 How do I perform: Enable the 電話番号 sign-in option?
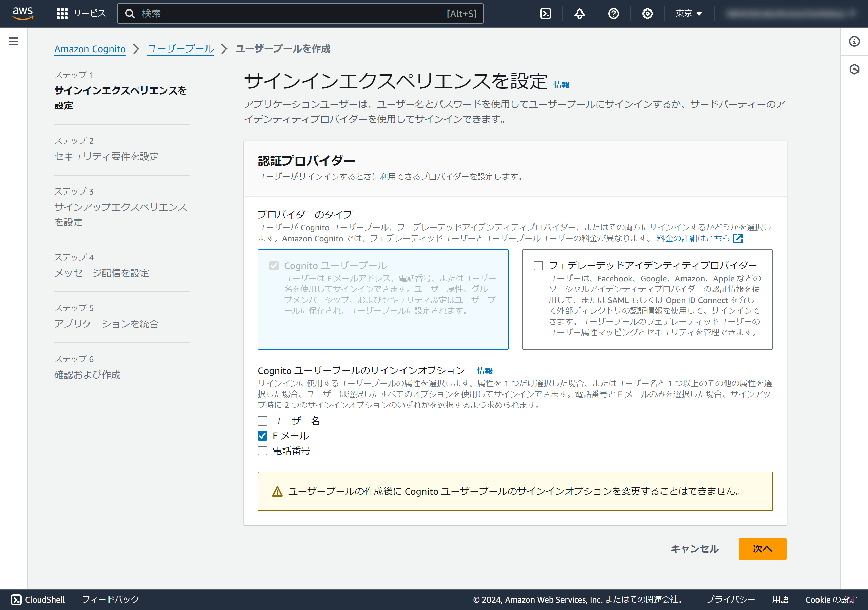tap(262, 450)
